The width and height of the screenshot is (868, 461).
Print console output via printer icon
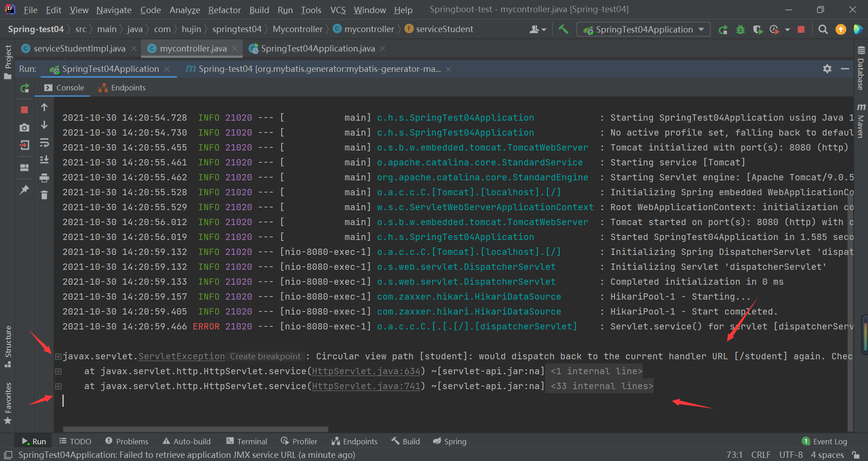[x=44, y=178]
